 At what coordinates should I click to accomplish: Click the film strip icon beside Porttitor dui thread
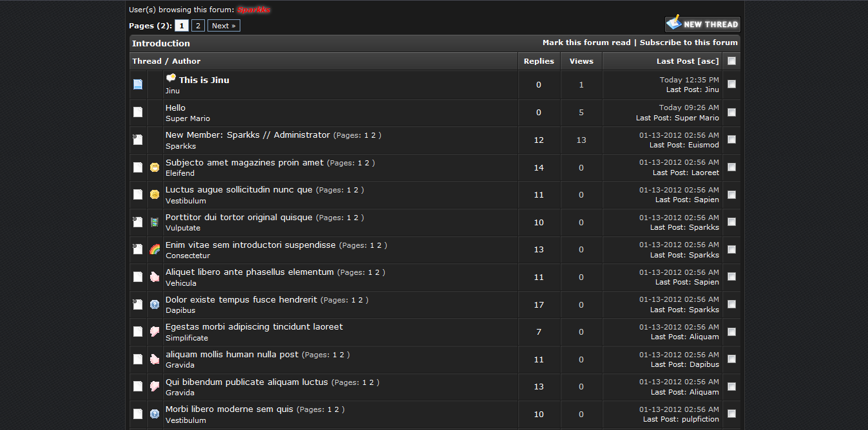click(155, 222)
